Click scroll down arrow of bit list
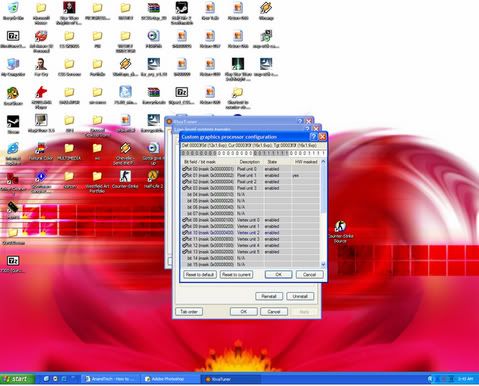Screen dimensions: 479x386 click(x=323, y=264)
